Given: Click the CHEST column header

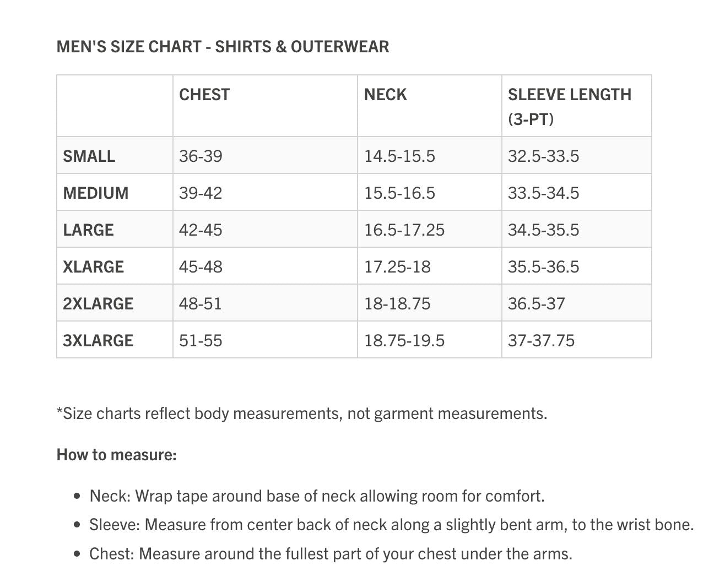Looking at the screenshot, I should pyautogui.click(x=204, y=95).
